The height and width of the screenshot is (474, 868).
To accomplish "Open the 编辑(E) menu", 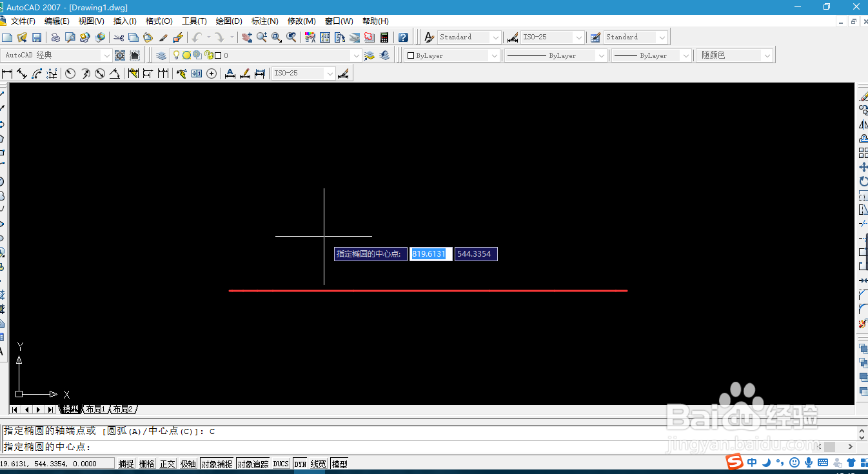I will click(57, 21).
